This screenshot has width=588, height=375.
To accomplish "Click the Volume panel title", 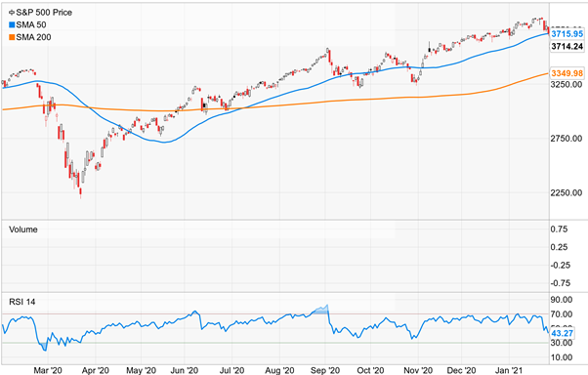I will tap(23, 229).
